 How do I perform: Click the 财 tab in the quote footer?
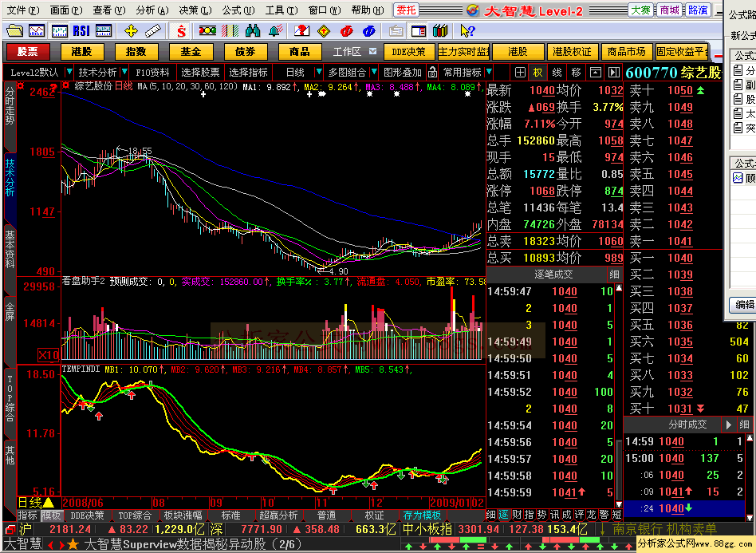[517, 515]
